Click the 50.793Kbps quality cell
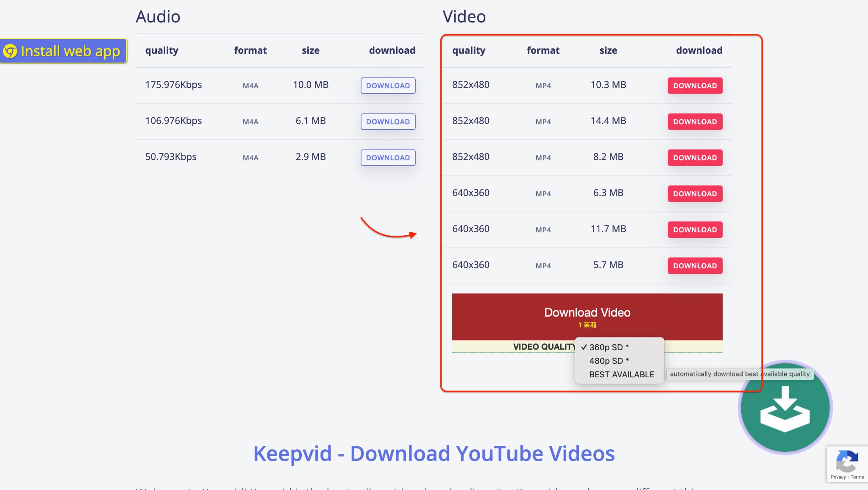 171,157
